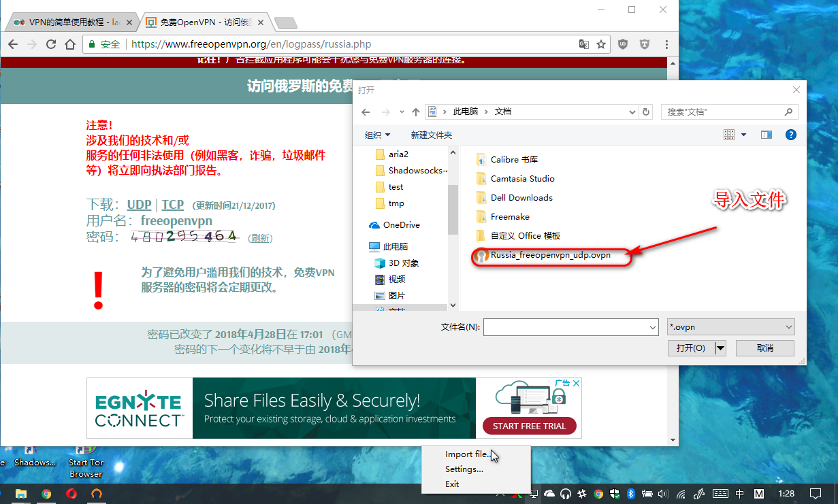Click the 文件名 input field
The height and width of the screenshot is (504, 838).
565,327
